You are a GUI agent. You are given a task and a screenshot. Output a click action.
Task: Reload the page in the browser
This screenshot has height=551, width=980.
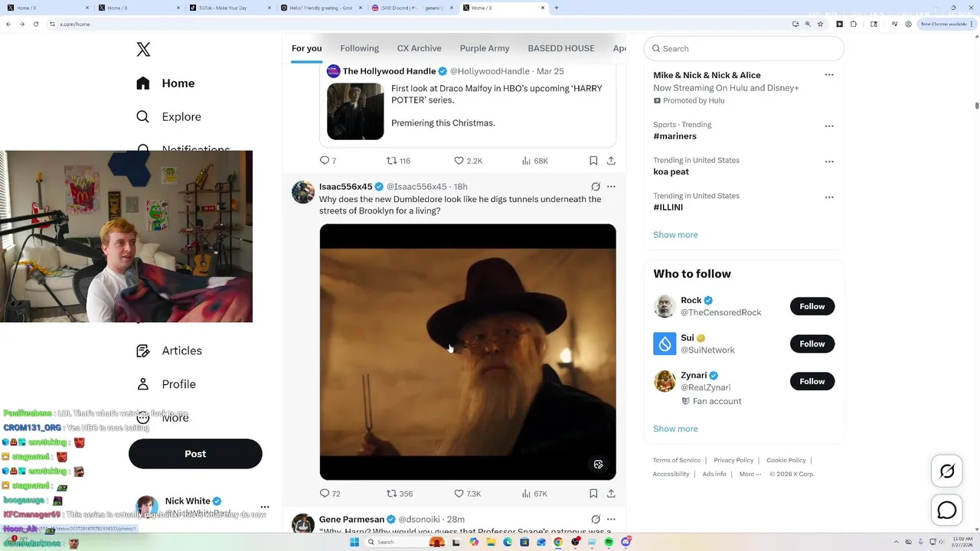pyautogui.click(x=34, y=24)
